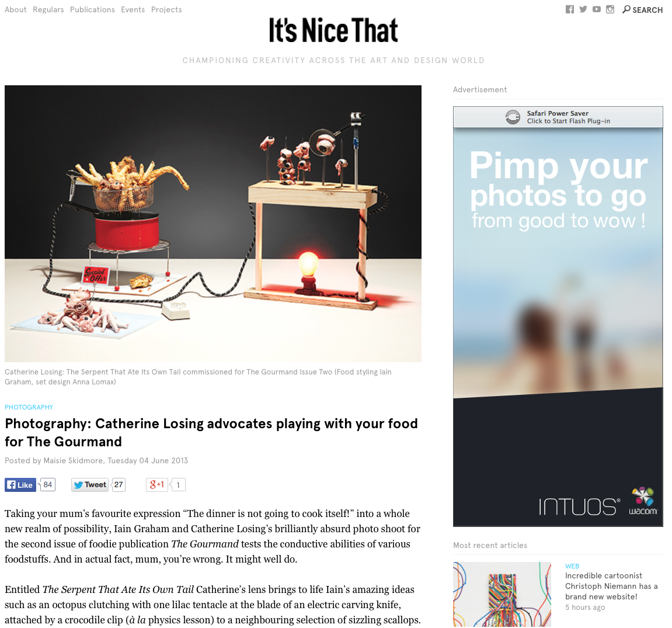Open the Facebook page icon in header
Image resolution: width=672 pixels, height=628 pixels.
[570, 9]
